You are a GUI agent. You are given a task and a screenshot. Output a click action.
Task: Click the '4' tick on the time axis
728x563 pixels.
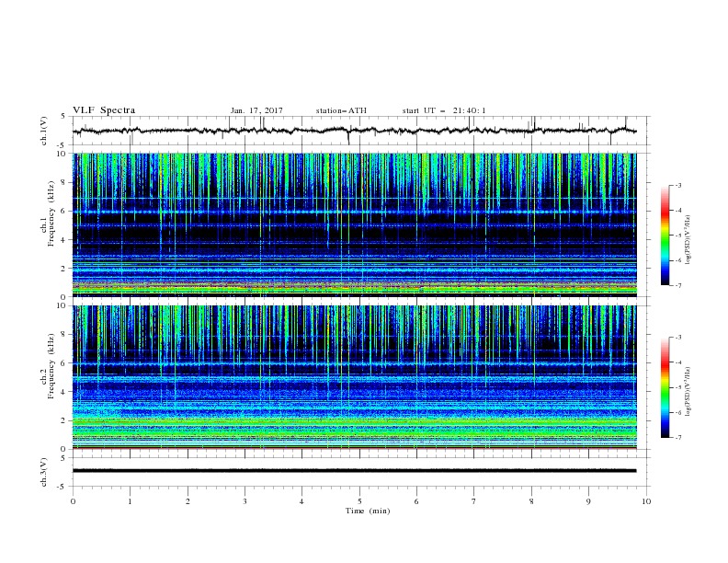[301, 501]
